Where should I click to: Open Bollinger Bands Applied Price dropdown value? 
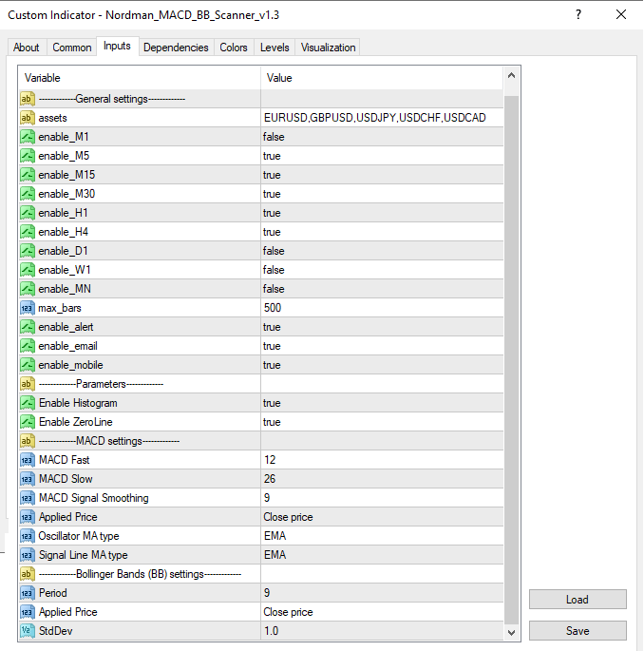(382, 612)
